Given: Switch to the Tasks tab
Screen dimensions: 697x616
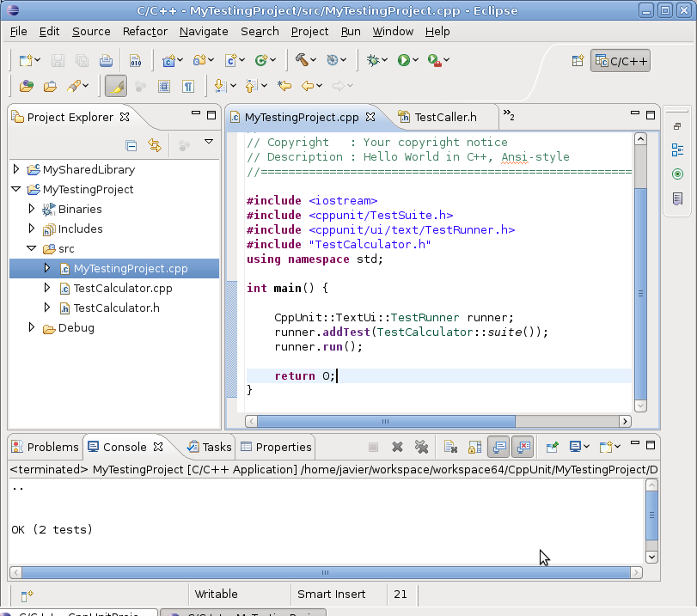Looking at the screenshot, I should coord(210,447).
